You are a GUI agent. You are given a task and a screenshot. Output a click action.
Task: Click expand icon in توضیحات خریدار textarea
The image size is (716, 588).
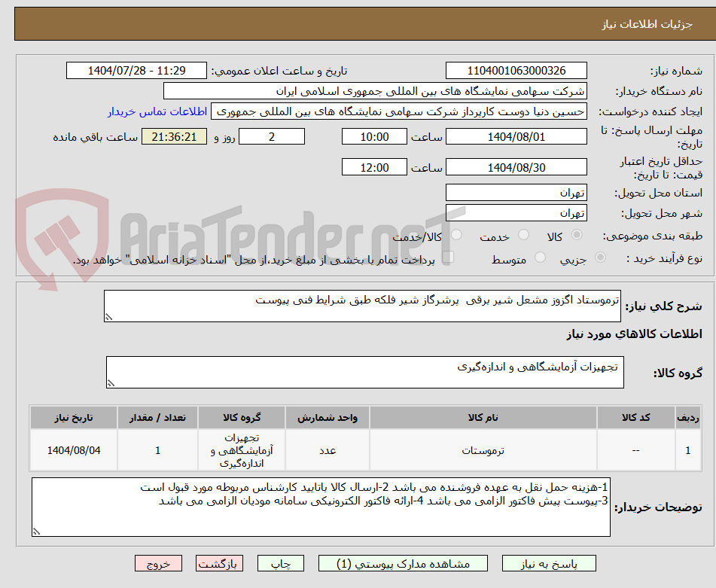35,531
